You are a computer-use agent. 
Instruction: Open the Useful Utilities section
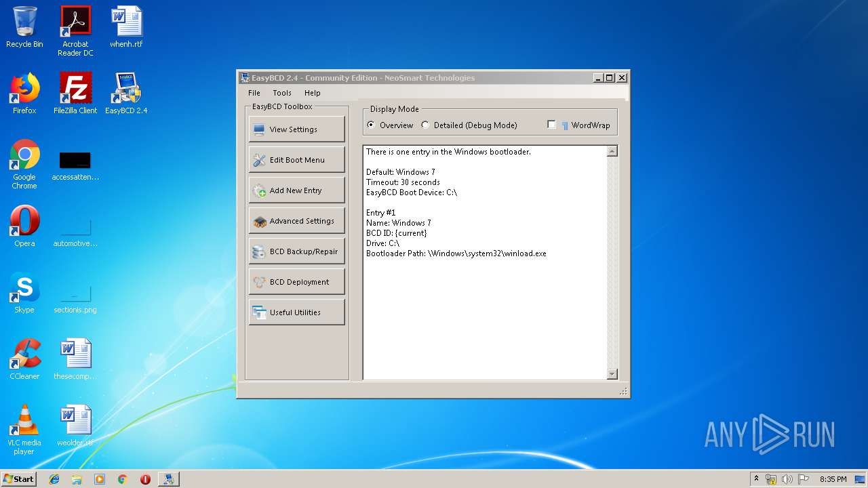[296, 312]
